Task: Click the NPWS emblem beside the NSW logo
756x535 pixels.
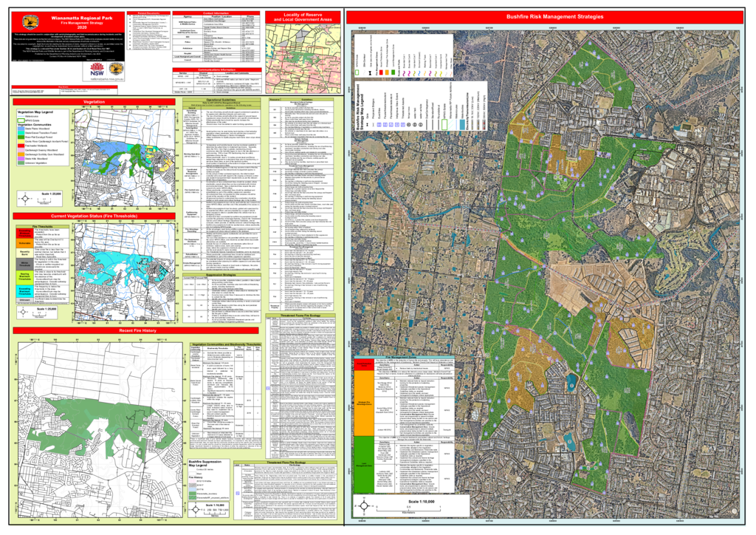Action: [x=114, y=69]
